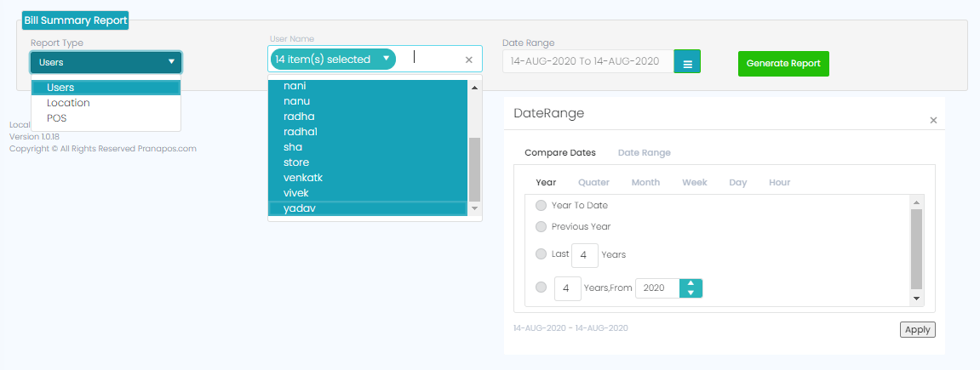Clear the User Name selection with X icon

pos(469,60)
